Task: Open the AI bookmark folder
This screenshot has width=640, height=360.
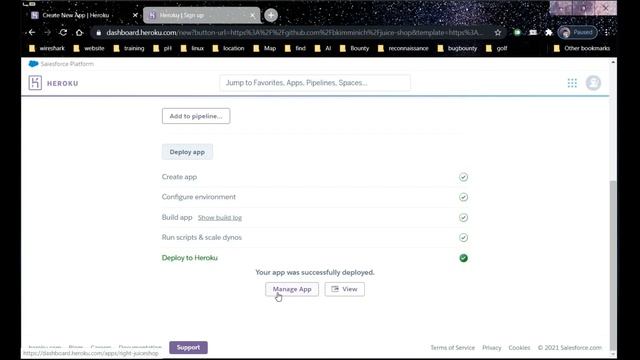Action: [x=323, y=48]
